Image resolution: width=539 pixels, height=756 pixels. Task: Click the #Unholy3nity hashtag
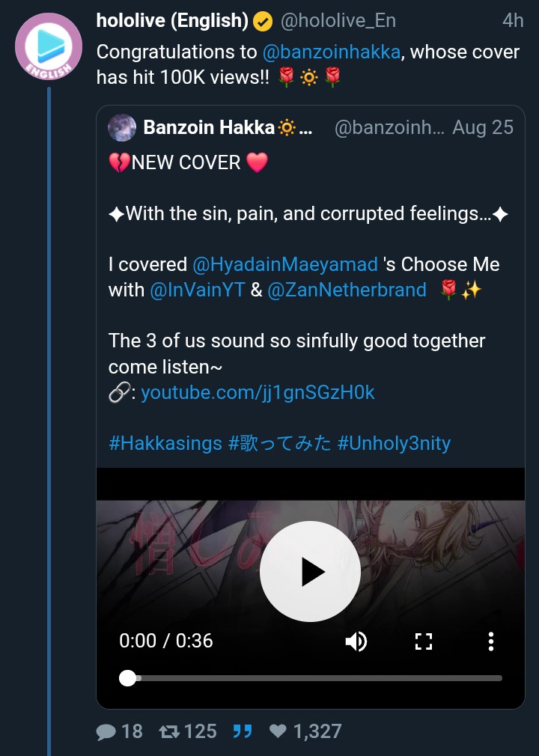[394, 442]
